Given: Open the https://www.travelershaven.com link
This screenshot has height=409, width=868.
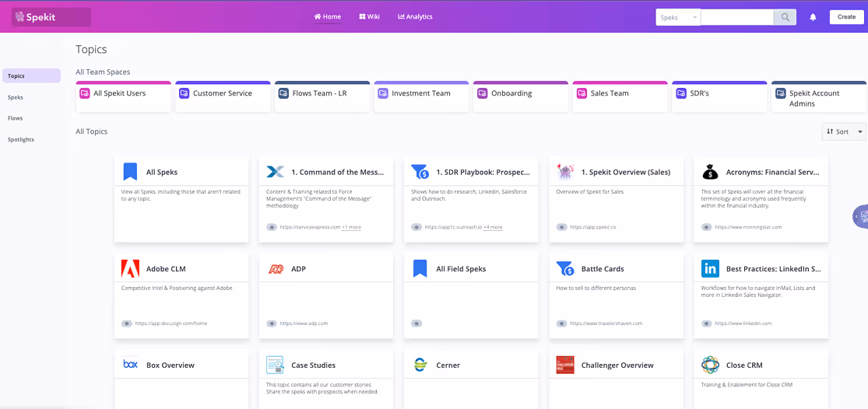Looking at the screenshot, I should tap(605, 323).
